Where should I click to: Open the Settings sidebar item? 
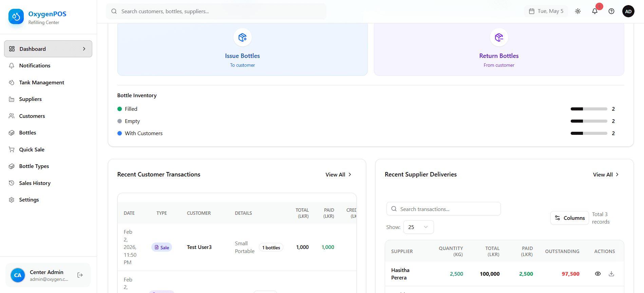click(x=48, y=200)
